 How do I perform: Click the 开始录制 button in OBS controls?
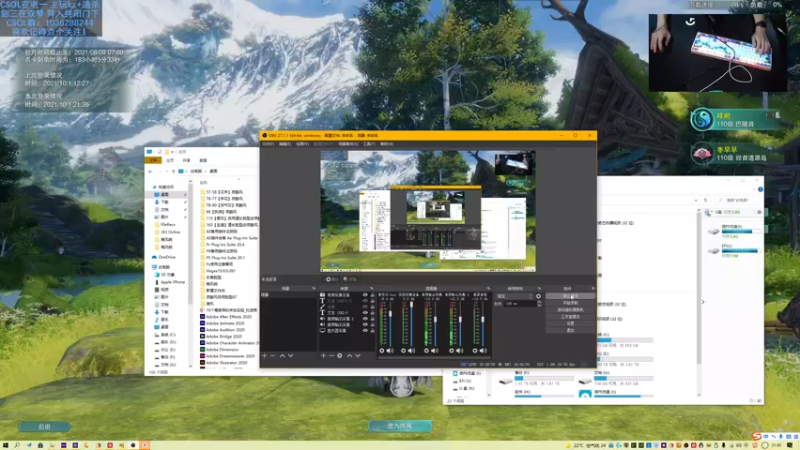(x=570, y=303)
